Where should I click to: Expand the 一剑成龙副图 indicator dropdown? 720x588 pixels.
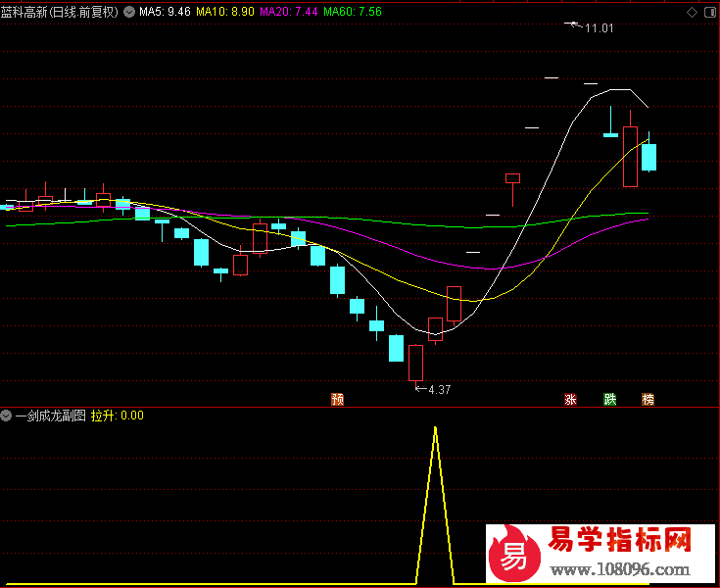[7, 416]
